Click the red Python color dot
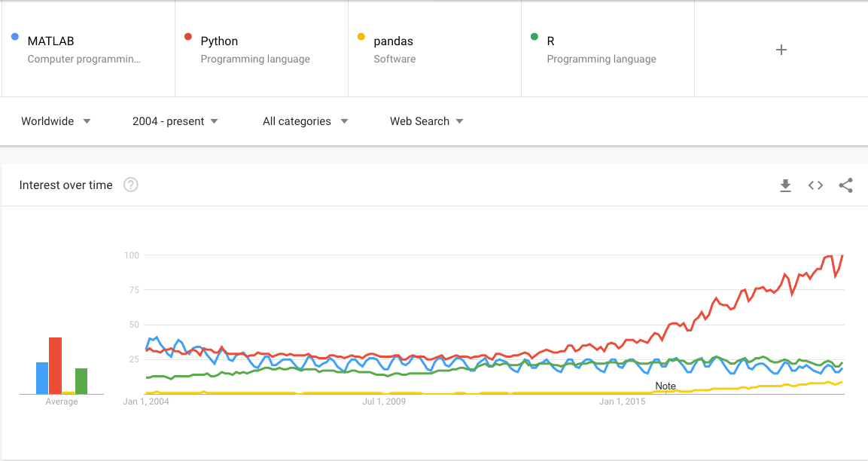This screenshot has height=461, width=868. 188,36
